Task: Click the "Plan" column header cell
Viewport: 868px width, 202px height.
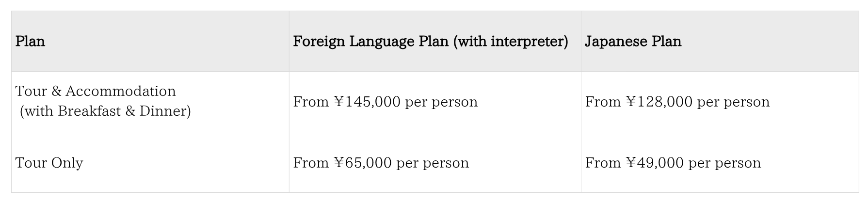Action: 30,42
